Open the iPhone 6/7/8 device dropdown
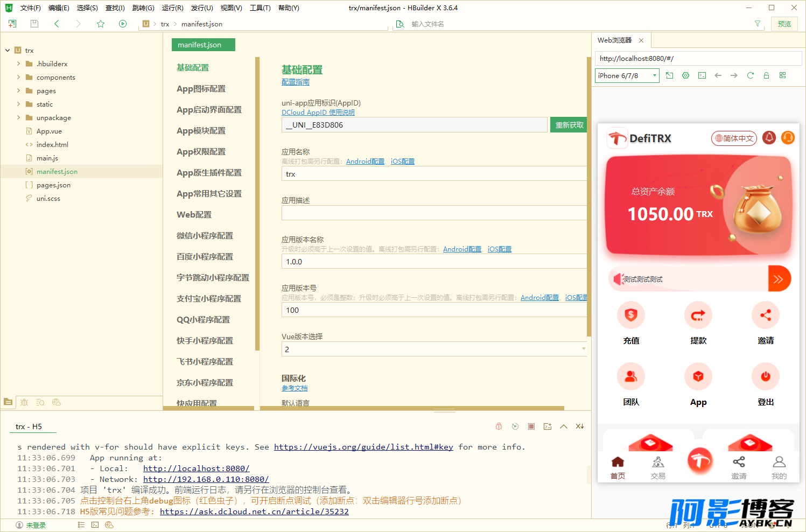The width and height of the screenshot is (806, 532). [x=627, y=75]
